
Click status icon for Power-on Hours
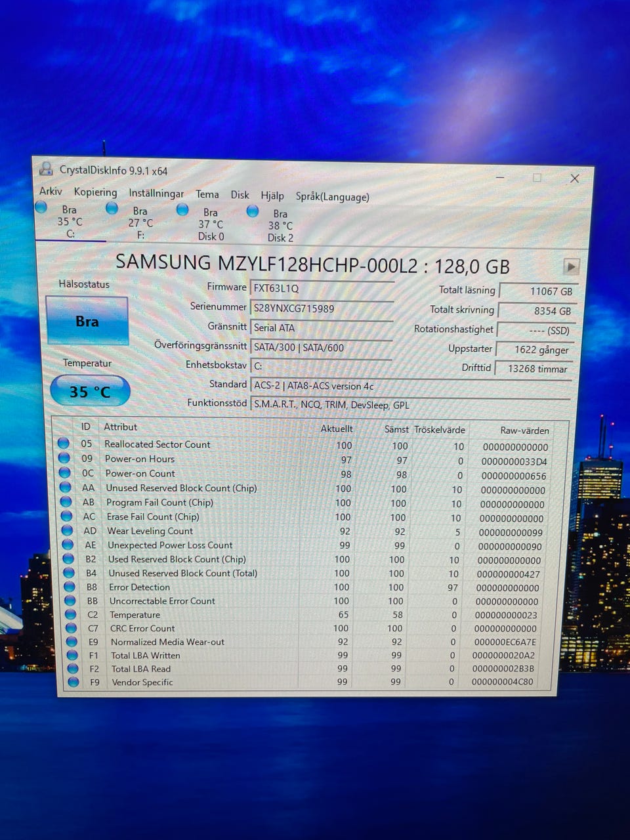(x=64, y=459)
